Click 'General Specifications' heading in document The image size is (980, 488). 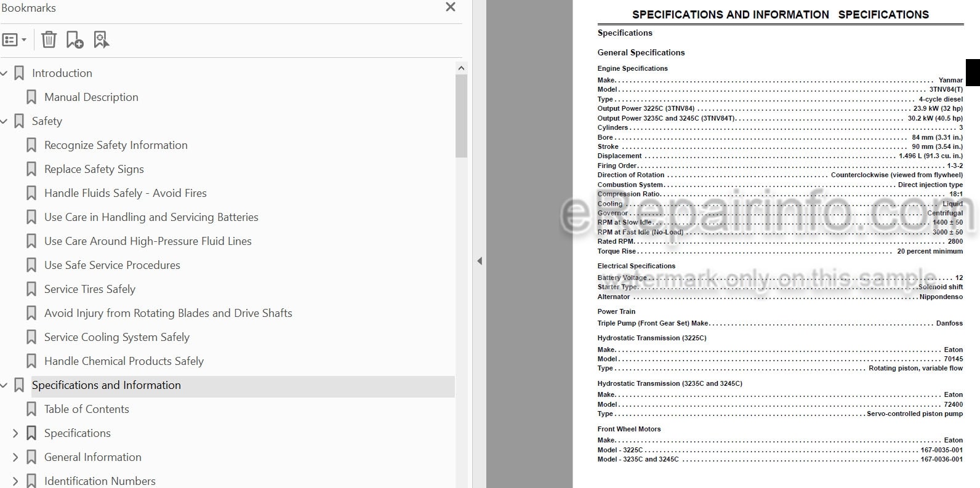pos(641,52)
